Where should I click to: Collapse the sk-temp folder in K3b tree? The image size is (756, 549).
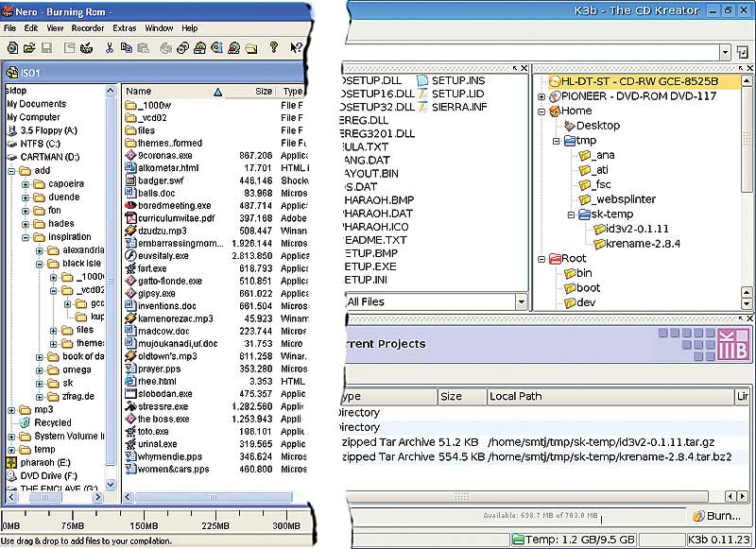point(572,215)
